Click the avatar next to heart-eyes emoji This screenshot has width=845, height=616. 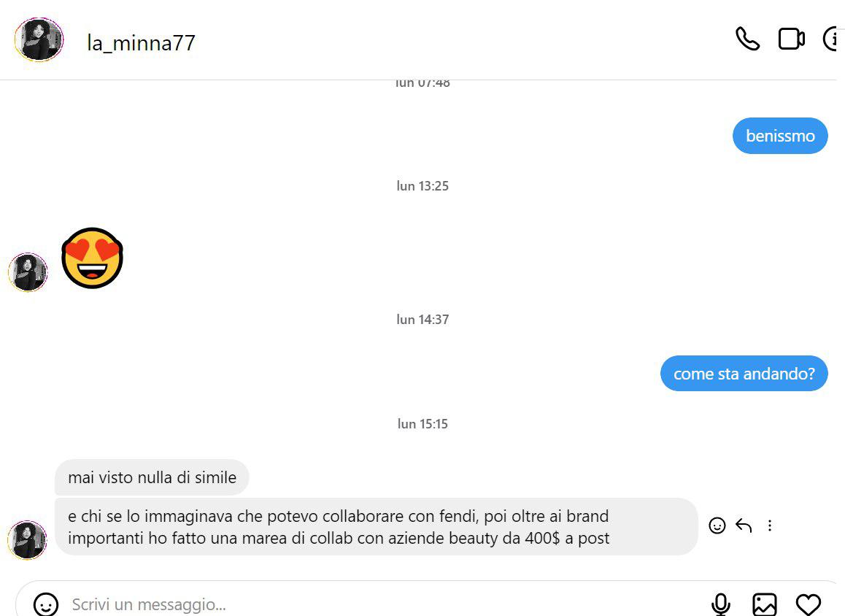point(28,272)
